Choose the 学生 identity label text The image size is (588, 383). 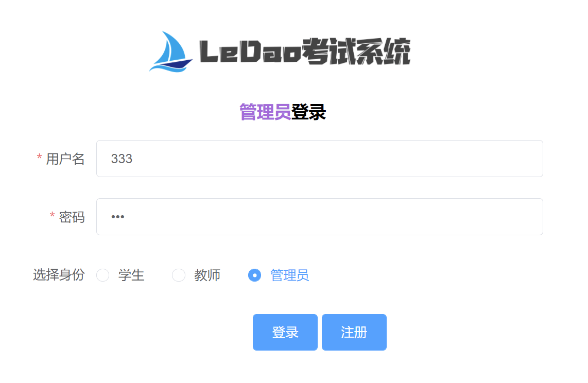click(131, 275)
